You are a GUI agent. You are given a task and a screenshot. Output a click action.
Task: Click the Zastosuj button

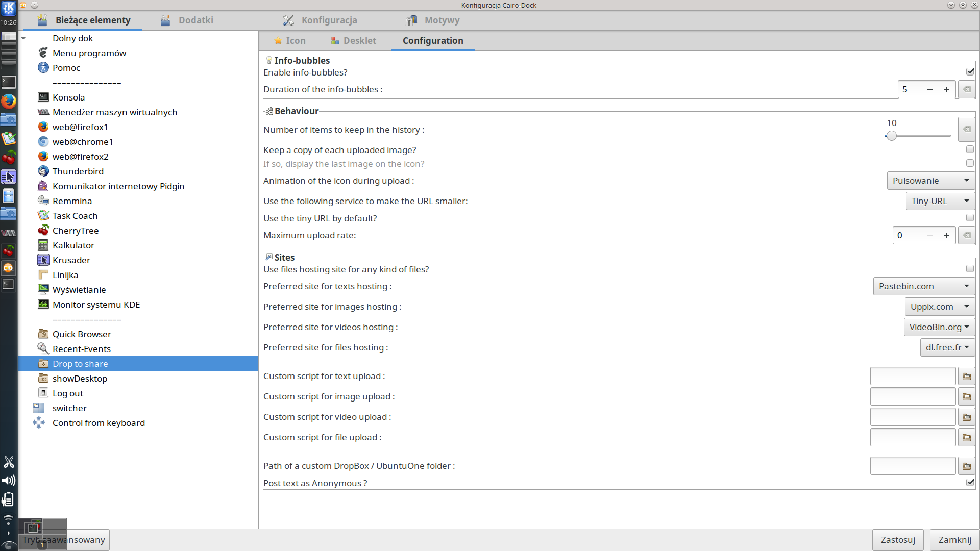point(898,540)
